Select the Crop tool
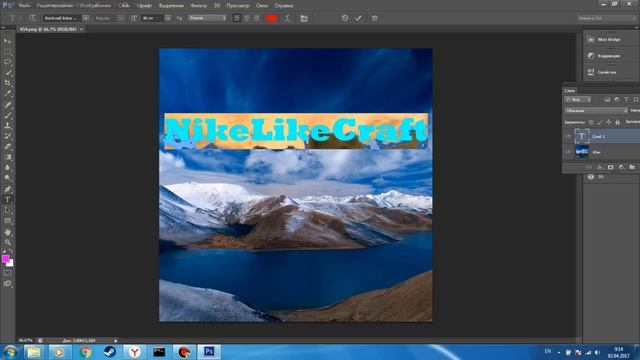Image resolution: width=640 pixels, height=360 pixels. (x=7, y=83)
